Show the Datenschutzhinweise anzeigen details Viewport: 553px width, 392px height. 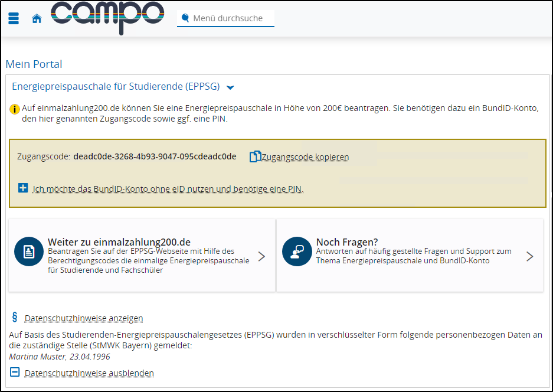click(x=84, y=318)
